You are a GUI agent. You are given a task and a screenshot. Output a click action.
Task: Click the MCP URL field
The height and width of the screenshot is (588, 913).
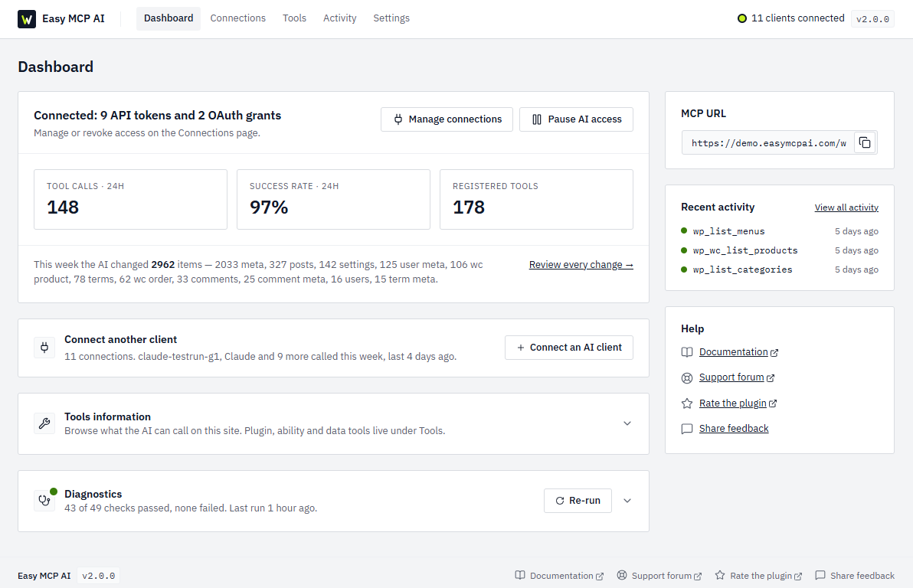pos(768,142)
